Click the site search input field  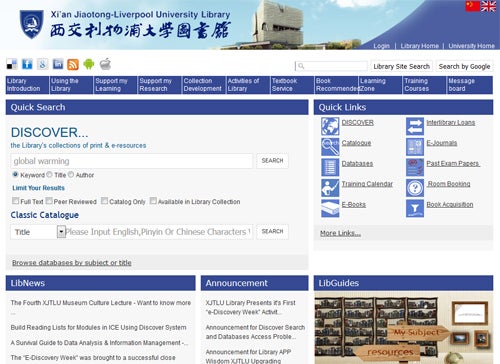coord(331,66)
